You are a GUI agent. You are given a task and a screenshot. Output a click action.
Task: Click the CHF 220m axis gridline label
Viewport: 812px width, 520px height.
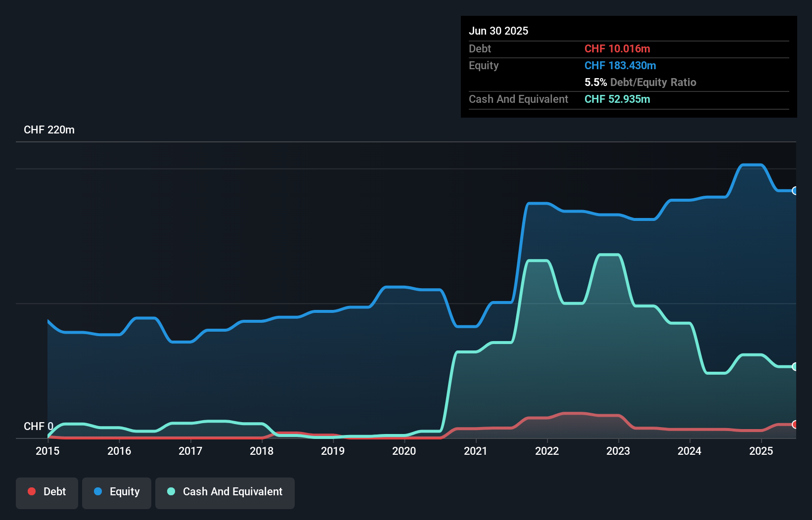click(x=49, y=130)
